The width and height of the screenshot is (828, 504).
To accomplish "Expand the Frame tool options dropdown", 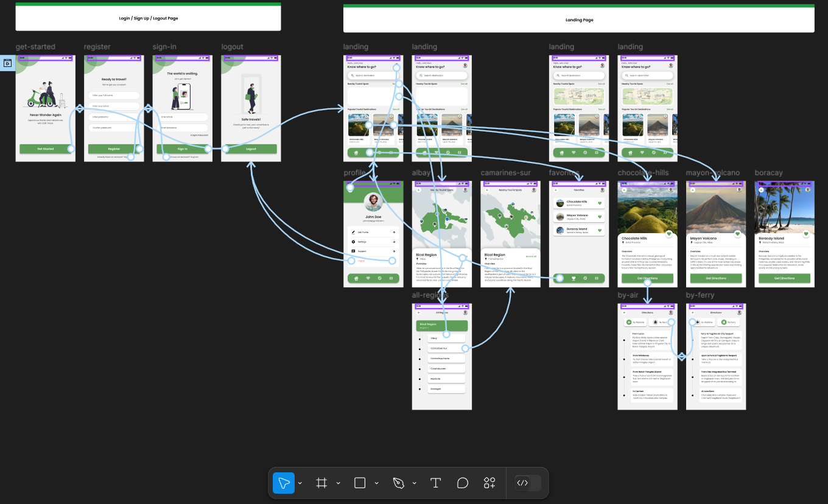I will [339, 483].
